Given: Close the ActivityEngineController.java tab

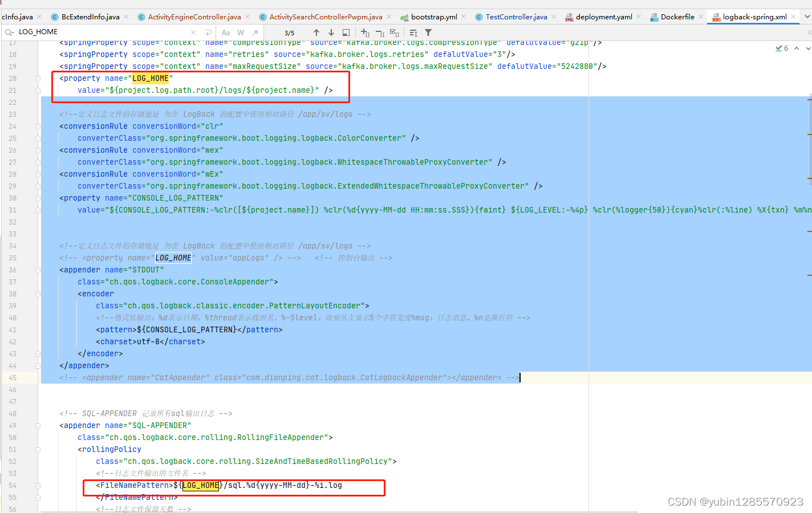Looking at the screenshot, I should click(x=247, y=17).
